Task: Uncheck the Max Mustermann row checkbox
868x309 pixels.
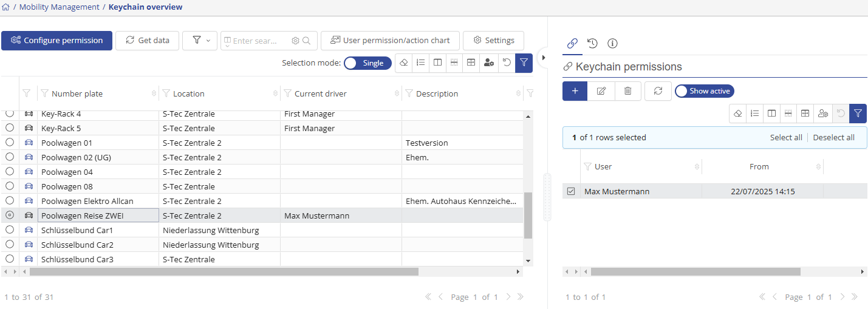Action: coord(571,191)
